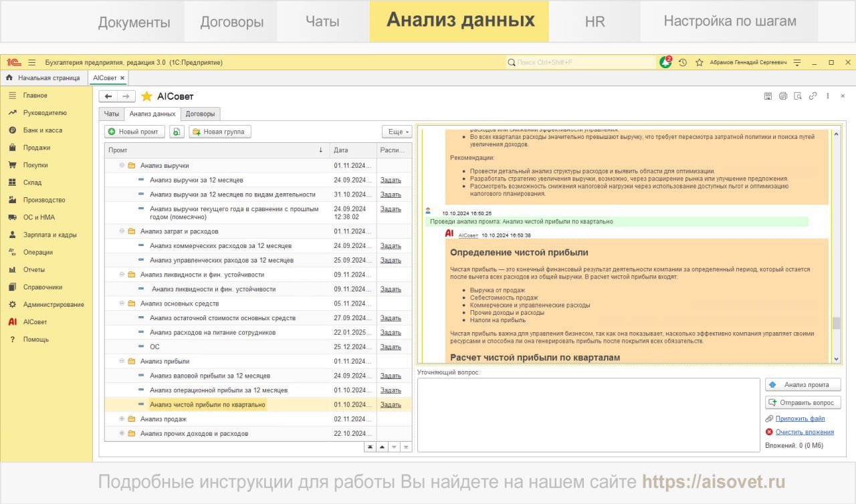Viewport: 856px width, 504px height.
Task: Collapse the Анализ выручки group
Action: [x=122, y=165]
